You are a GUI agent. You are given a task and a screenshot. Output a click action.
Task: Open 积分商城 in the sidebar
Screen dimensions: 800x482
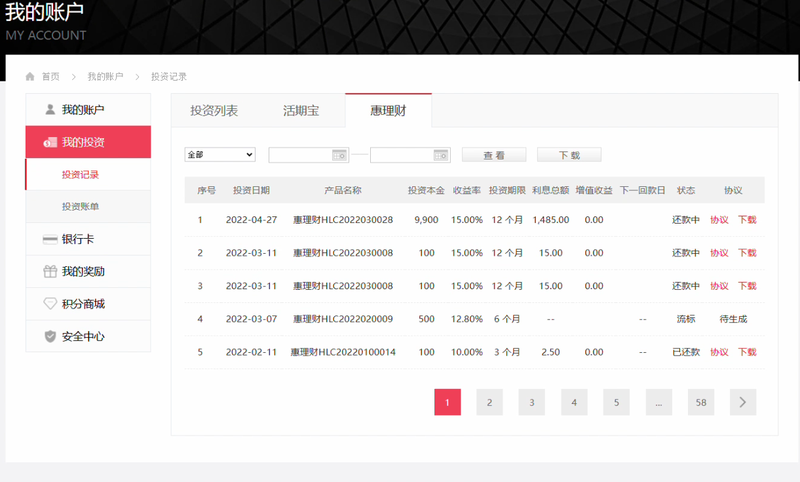point(88,304)
